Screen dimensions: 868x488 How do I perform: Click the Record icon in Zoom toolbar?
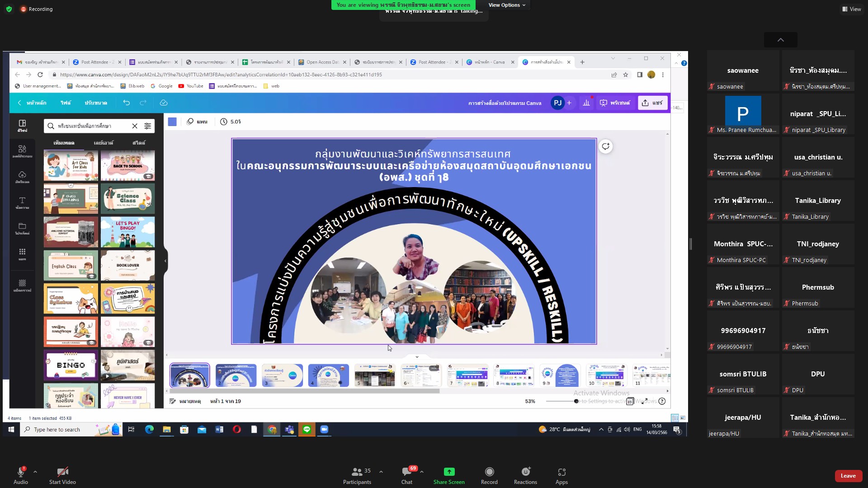[489, 472]
